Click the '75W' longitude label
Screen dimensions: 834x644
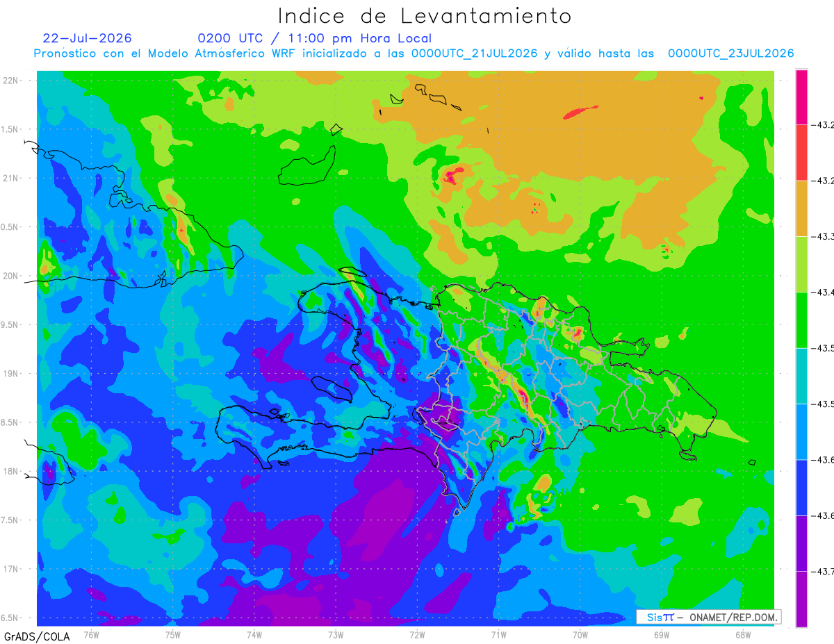[x=173, y=634]
